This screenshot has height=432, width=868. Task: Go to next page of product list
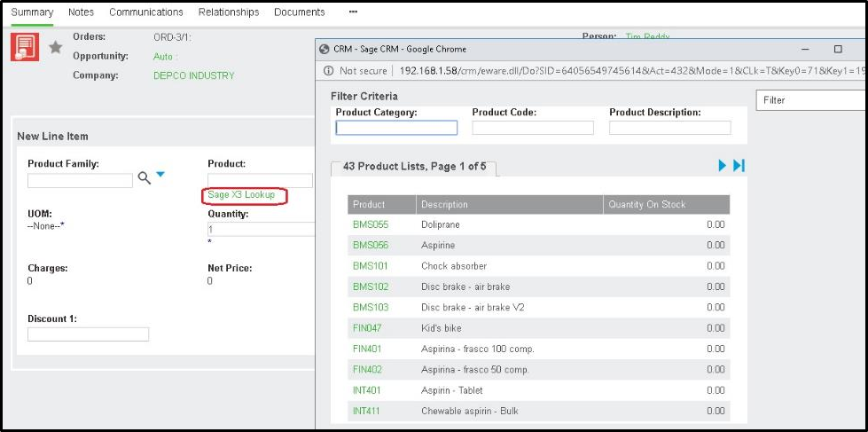[x=723, y=166]
